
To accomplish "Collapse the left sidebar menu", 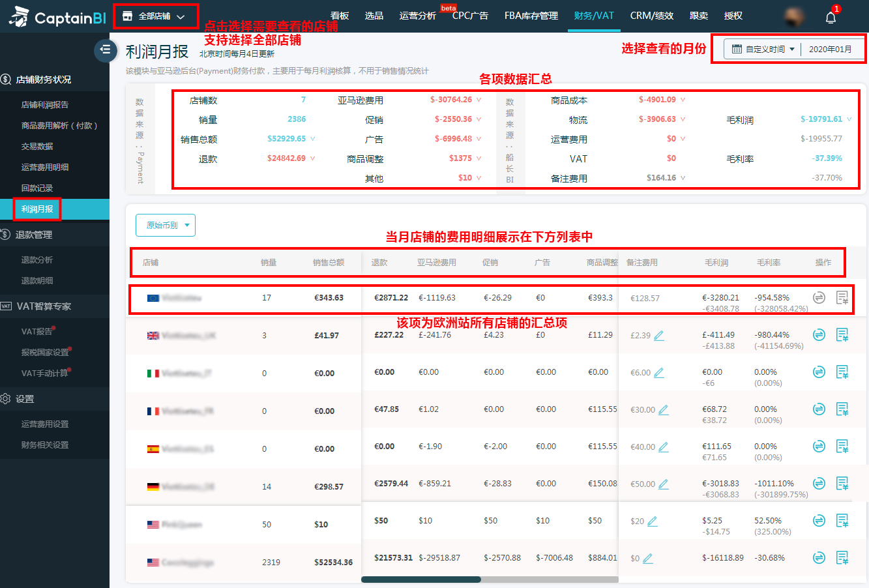I will click(x=106, y=50).
